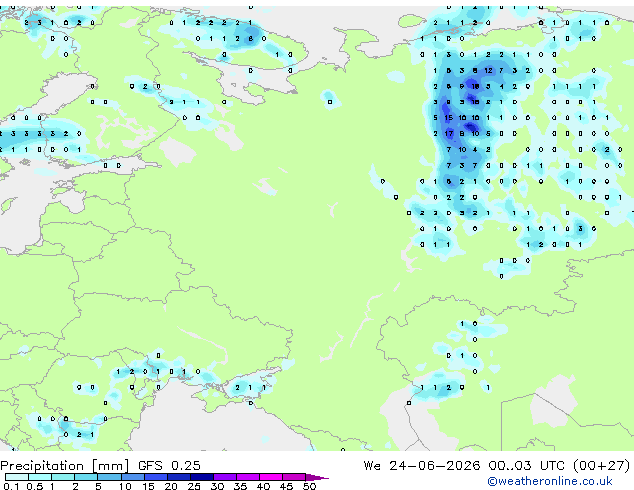This screenshot has width=634, height=490.
Task: Click legend scale label '35'
Action: point(240,486)
